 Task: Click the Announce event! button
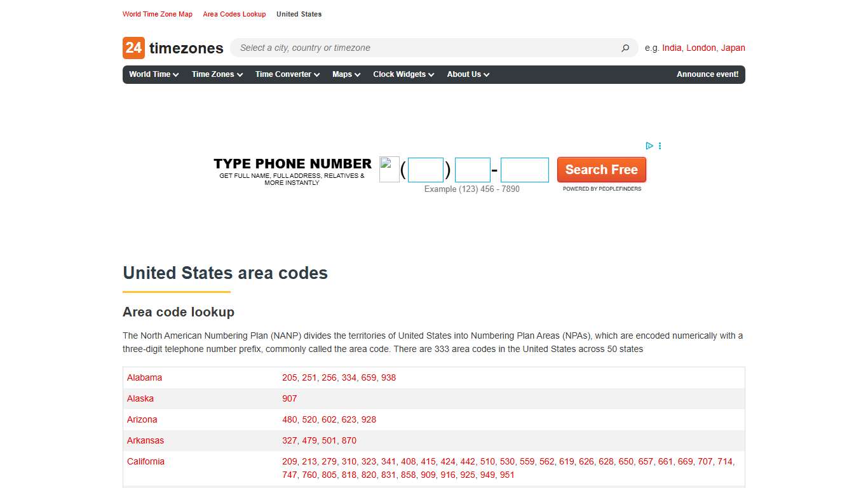tap(707, 74)
